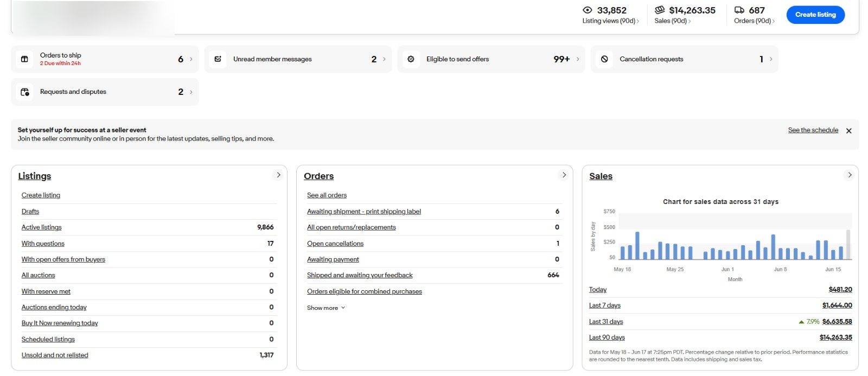Viewport: 868px width, 376px height.
Task: Open Last 90 days sales link
Action: click(x=607, y=337)
